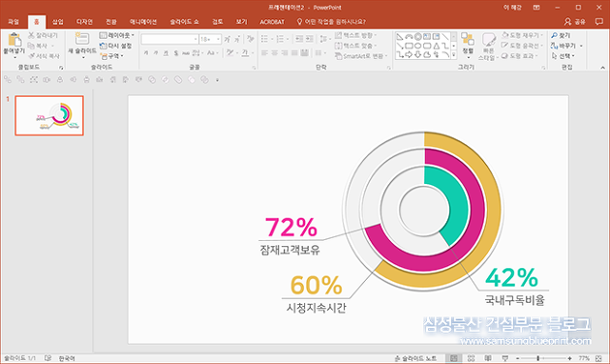Decrease list indent level

[x=299, y=39]
